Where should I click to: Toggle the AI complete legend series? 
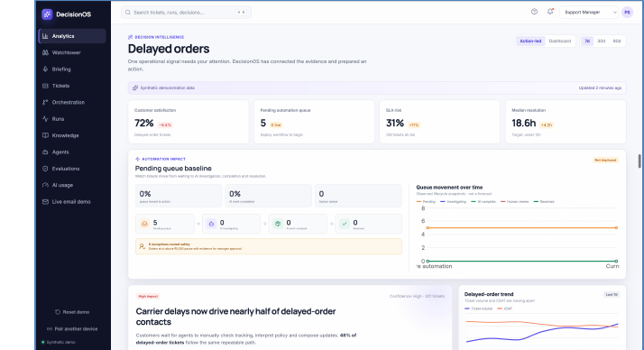(483, 202)
